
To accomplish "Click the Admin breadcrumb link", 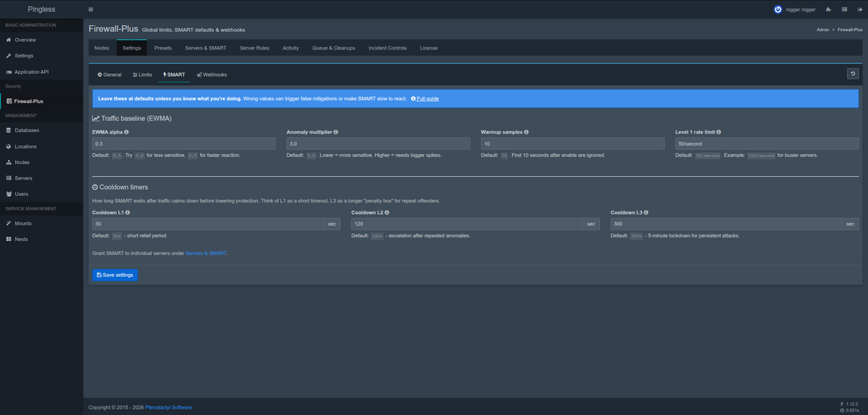I will pyautogui.click(x=823, y=30).
